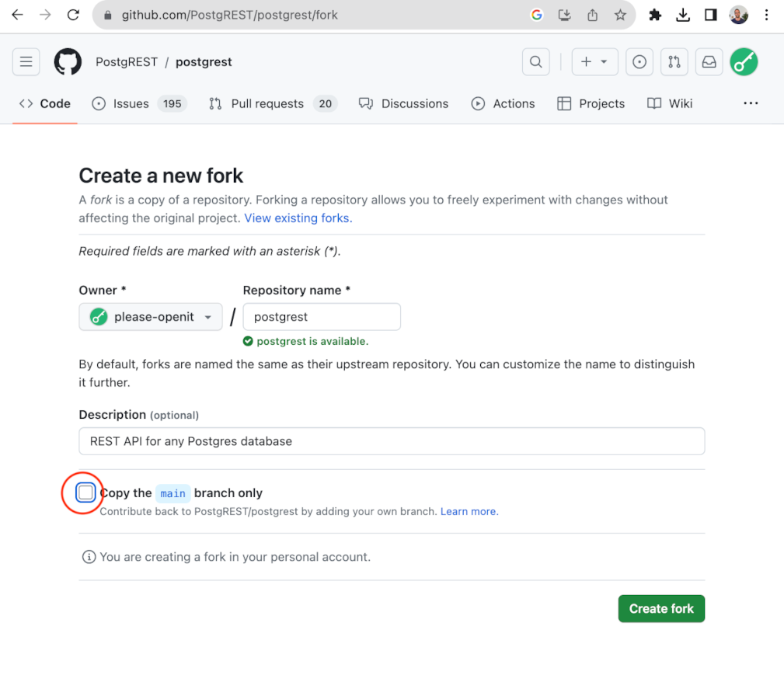This screenshot has width=784, height=696.
Task: Open the create new plus dropdown
Action: [x=594, y=62]
